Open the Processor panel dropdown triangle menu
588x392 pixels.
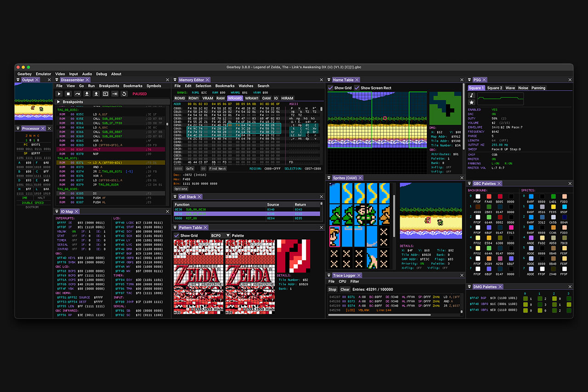[x=18, y=129]
